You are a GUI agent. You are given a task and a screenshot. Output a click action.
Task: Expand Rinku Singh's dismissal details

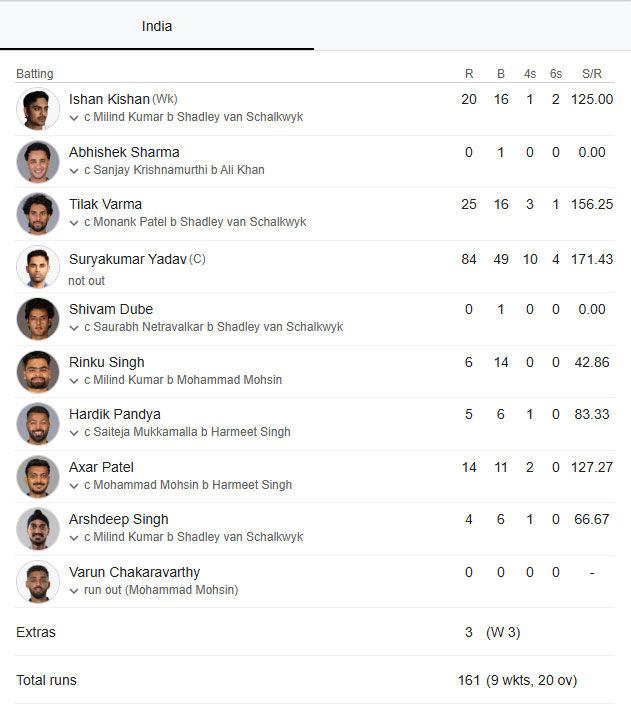tap(74, 381)
